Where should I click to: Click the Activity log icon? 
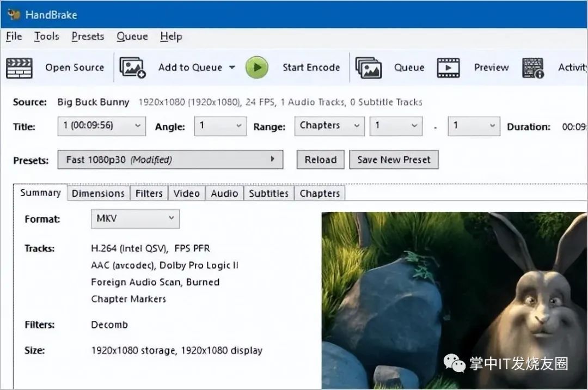pos(533,68)
